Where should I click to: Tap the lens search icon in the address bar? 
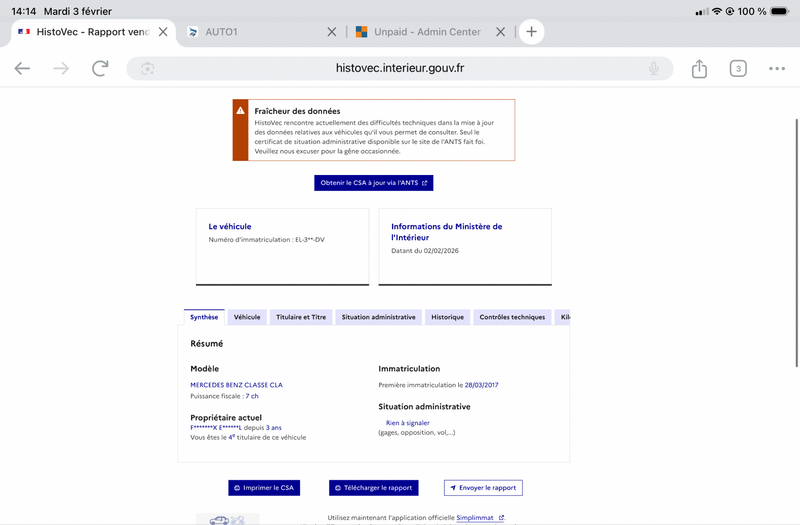(147, 68)
